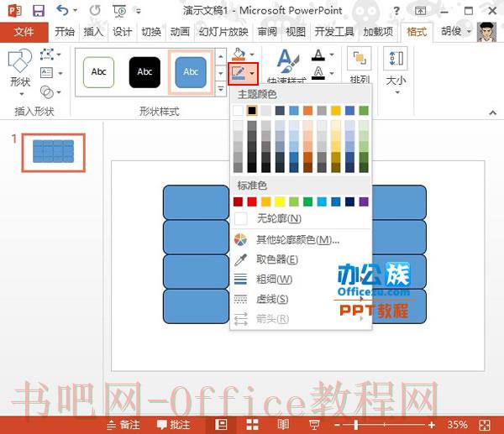Expand the Undo history dropdown arrow

click(76, 11)
